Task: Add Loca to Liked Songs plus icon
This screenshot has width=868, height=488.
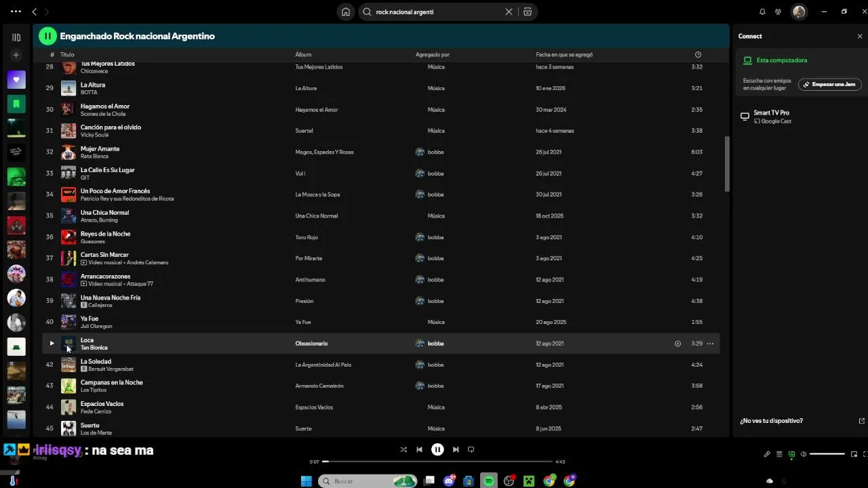Action: point(677,344)
